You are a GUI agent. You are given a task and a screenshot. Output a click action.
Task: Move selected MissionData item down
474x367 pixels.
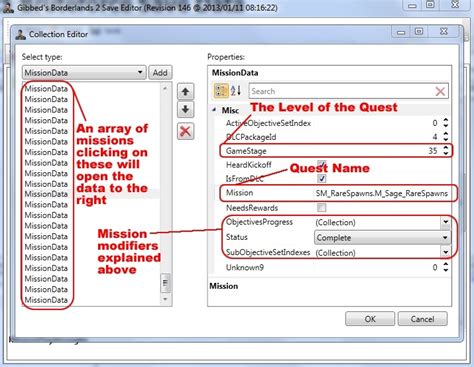point(185,110)
